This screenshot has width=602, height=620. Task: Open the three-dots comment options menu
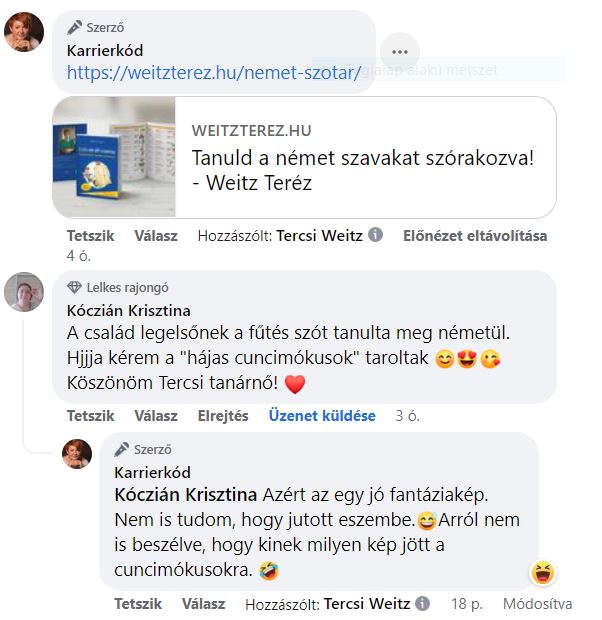(399, 52)
